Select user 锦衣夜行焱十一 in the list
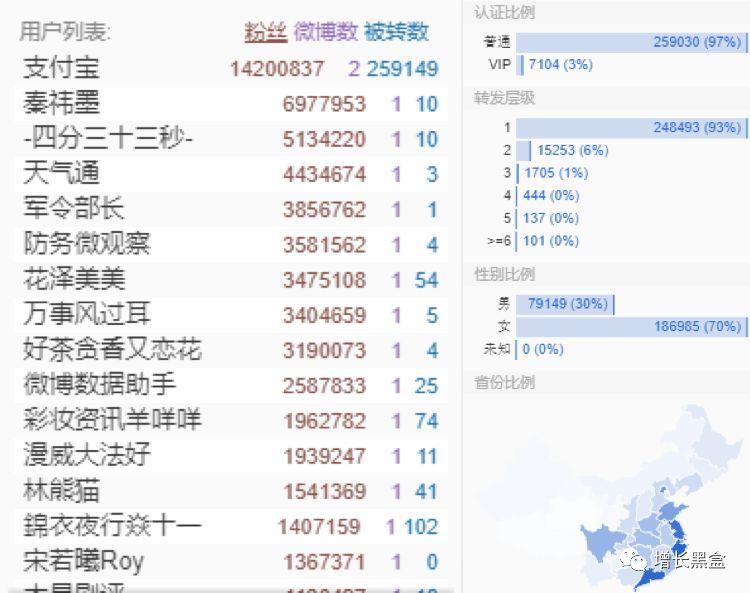 [x=112, y=526]
